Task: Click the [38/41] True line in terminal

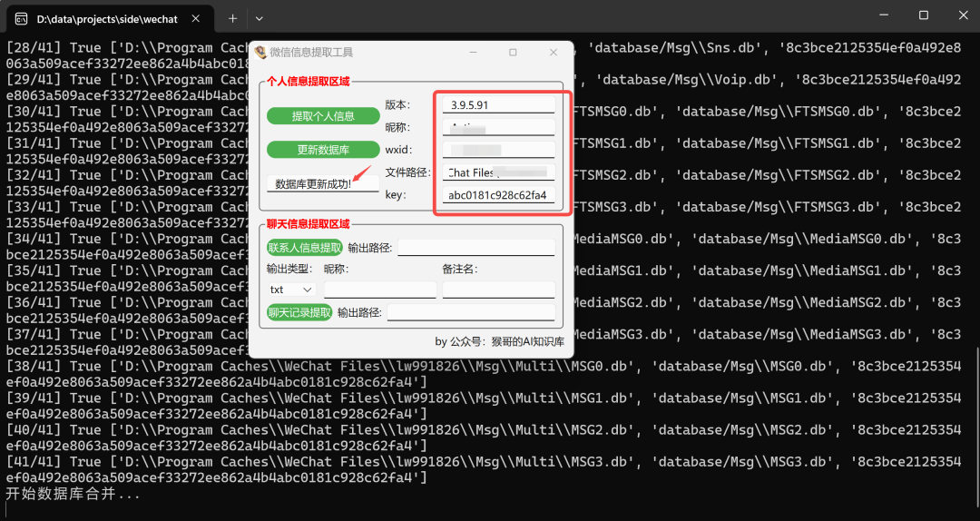Action: coord(483,374)
